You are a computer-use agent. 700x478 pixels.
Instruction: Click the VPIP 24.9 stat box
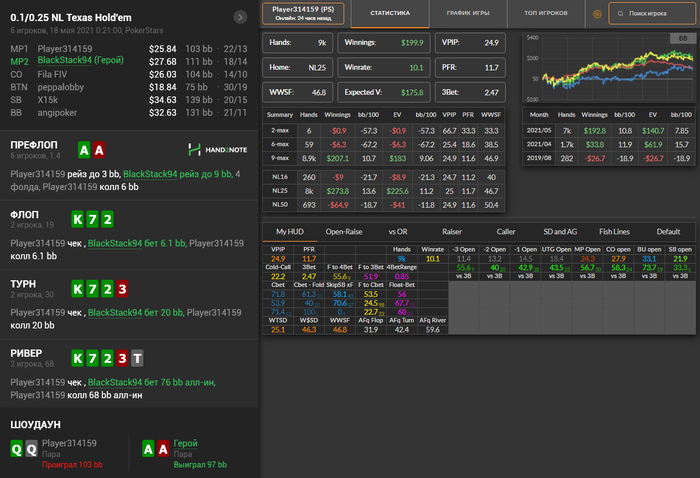click(x=470, y=43)
